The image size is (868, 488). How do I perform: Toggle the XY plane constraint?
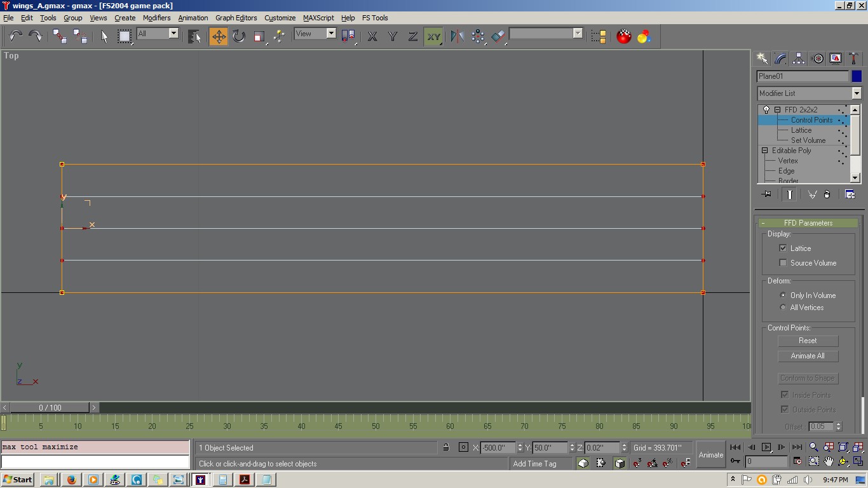tap(433, 36)
